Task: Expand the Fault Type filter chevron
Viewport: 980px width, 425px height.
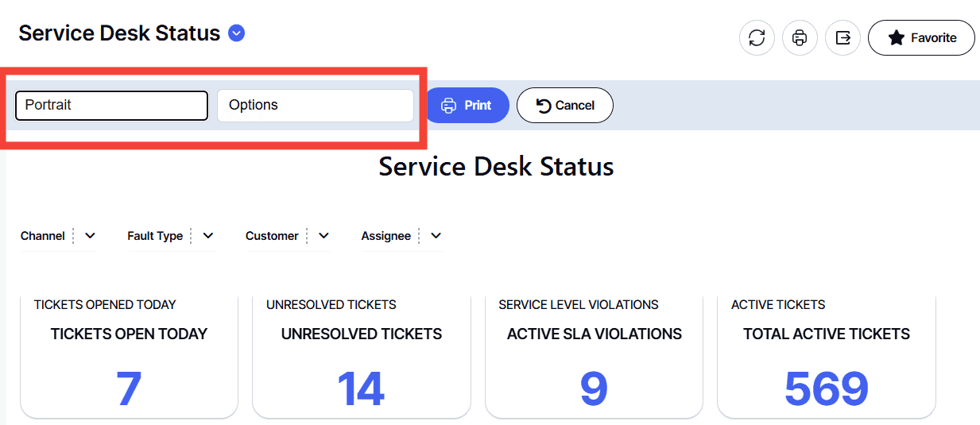Action: pos(208,236)
